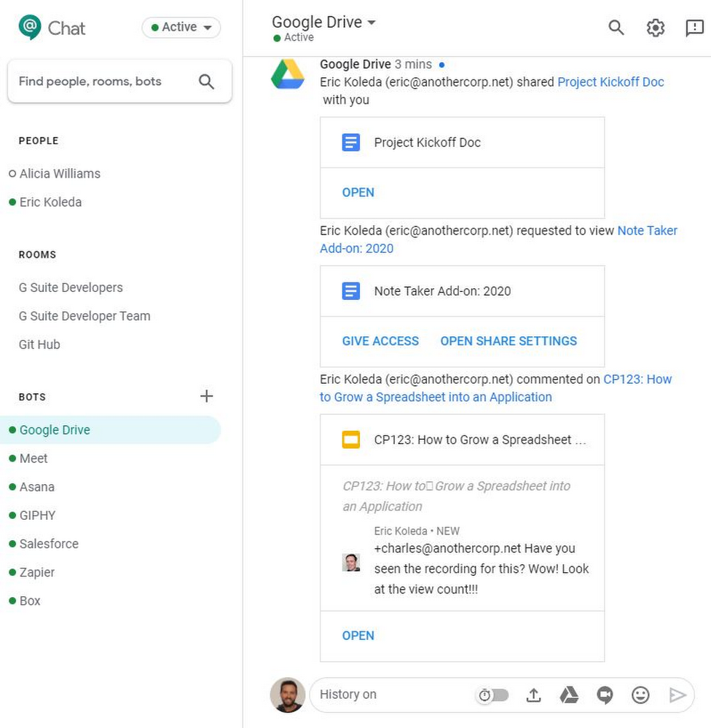The height and width of the screenshot is (728, 711).
Task: Open the emoji picker icon
Action: tap(640, 695)
